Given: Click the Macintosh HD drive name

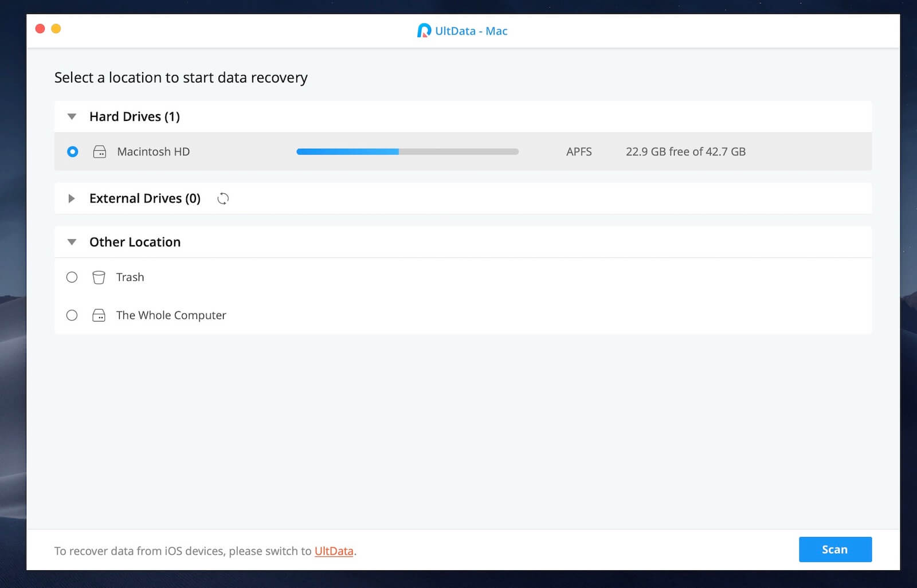Looking at the screenshot, I should pyautogui.click(x=153, y=152).
